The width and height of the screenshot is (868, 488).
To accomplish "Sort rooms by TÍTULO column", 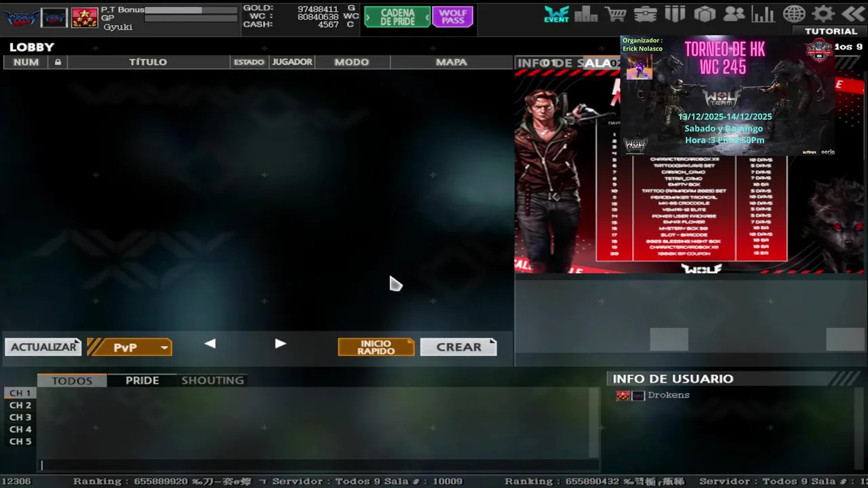I will [148, 62].
